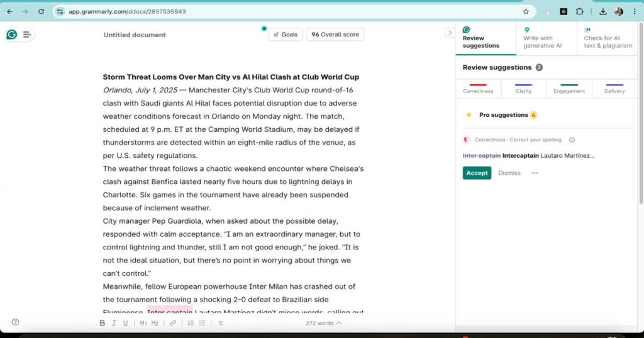Open the Review suggestions tab
Image resolution: width=644 pixels, height=338 pixels.
coord(486,38)
